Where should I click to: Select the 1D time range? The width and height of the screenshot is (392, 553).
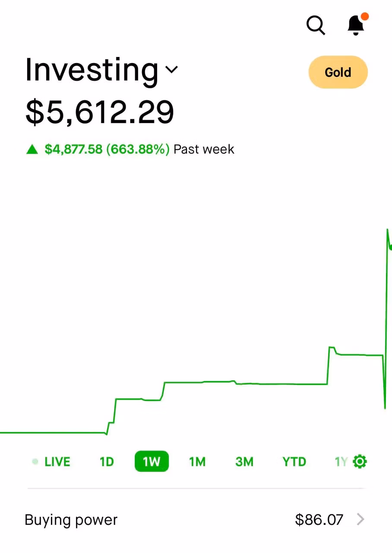click(x=107, y=462)
